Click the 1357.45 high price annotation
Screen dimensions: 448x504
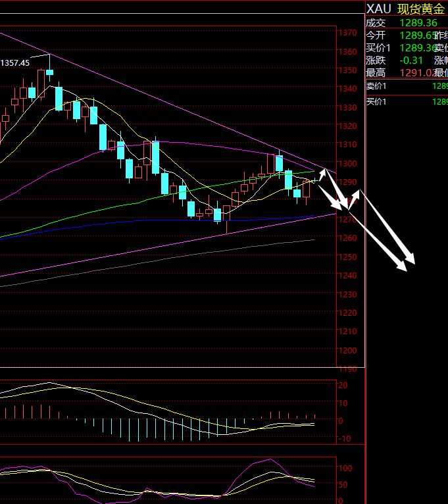click(14, 63)
